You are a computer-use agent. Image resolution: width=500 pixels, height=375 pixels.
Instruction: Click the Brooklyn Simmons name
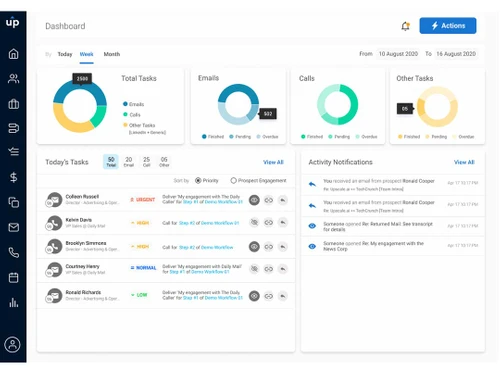click(x=86, y=243)
